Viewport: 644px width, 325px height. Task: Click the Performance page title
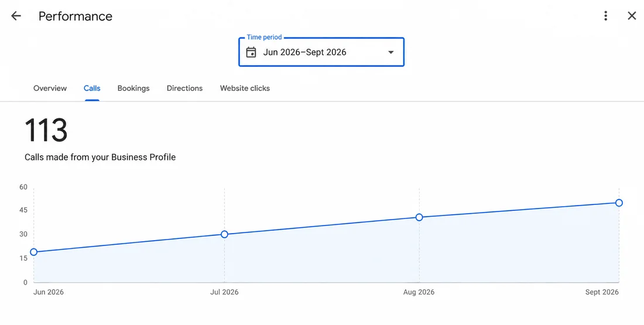tap(75, 16)
